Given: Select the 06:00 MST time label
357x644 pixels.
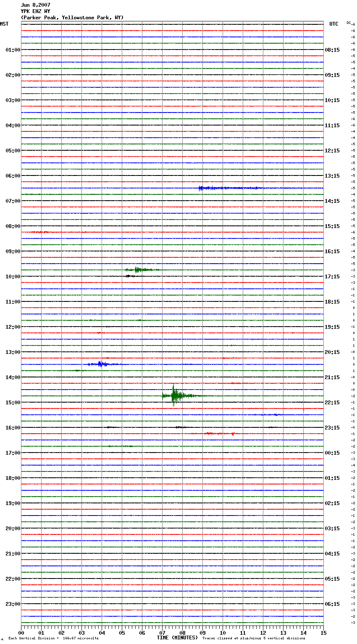Looking at the screenshot, I should (x=13, y=176).
